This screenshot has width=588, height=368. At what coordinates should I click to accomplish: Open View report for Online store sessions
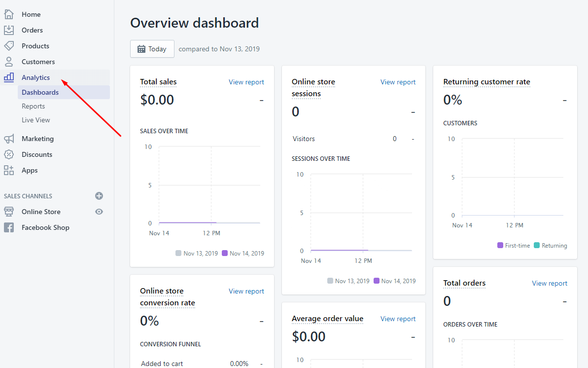click(x=398, y=82)
